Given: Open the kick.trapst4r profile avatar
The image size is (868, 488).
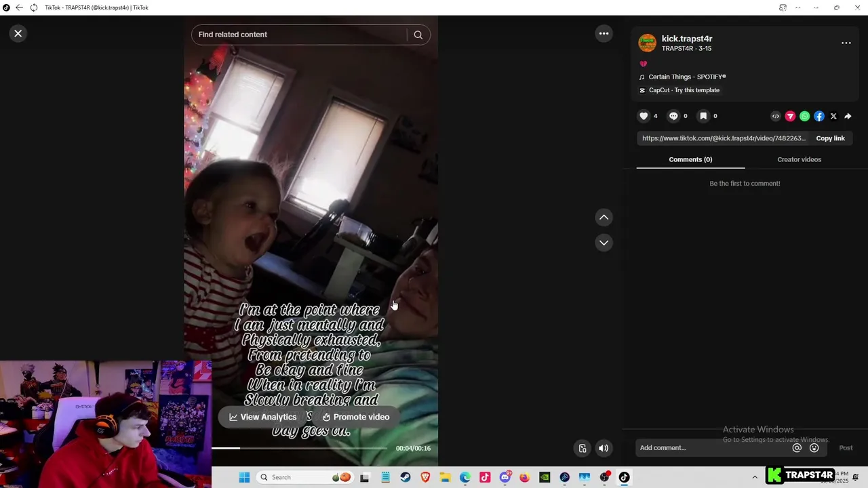Looking at the screenshot, I should pyautogui.click(x=648, y=43).
